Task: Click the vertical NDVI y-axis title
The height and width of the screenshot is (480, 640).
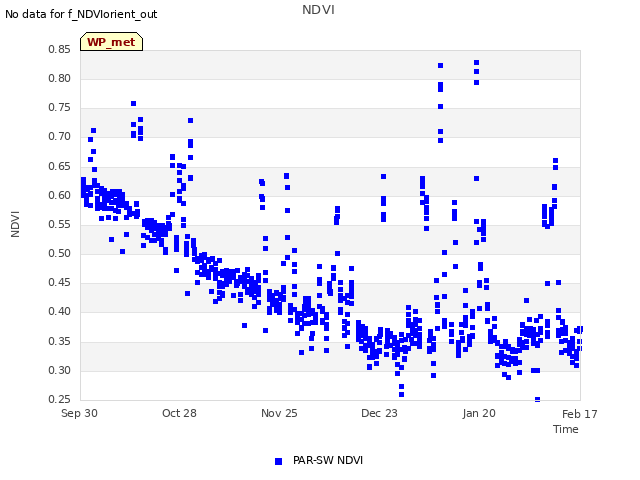Action: pos(15,224)
